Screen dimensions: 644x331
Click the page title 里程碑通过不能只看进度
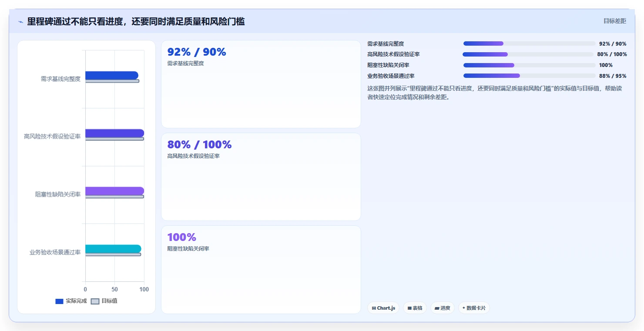136,21
